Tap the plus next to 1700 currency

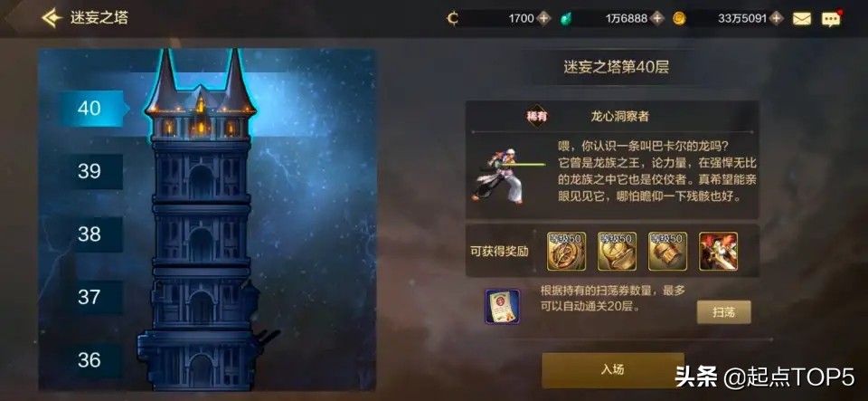click(544, 18)
